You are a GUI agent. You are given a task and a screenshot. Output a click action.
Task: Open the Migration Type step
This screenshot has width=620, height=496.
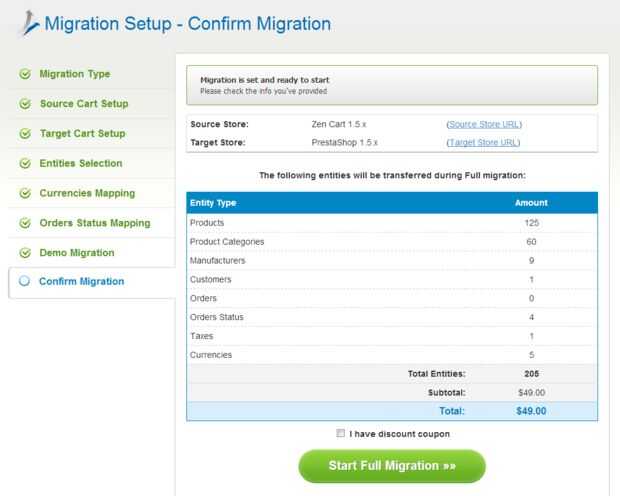coord(75,74)
